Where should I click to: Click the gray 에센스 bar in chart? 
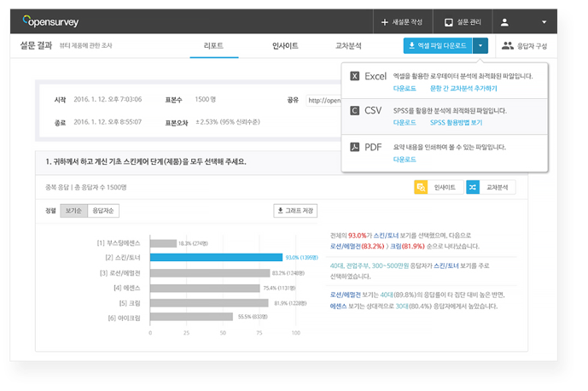205,288
